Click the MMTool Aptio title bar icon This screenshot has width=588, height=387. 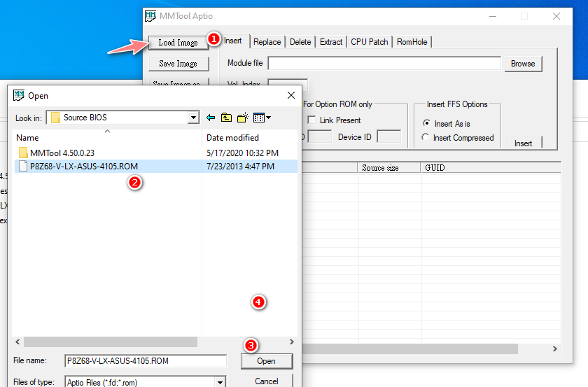point(150,16)
